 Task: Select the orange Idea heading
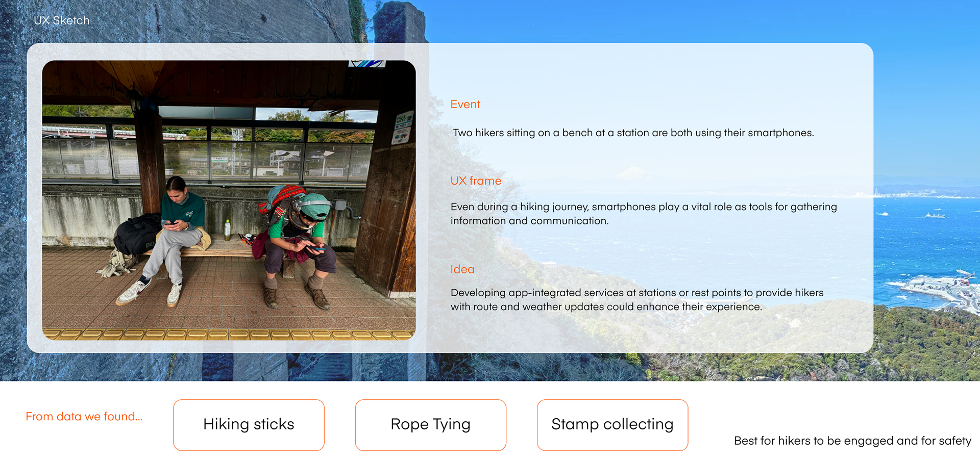coord(462,269)
